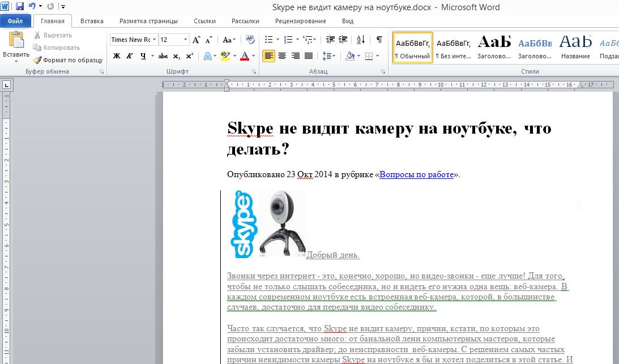Apply numbered list formatting
Viewport: 619px width, 364px height.
288,39
